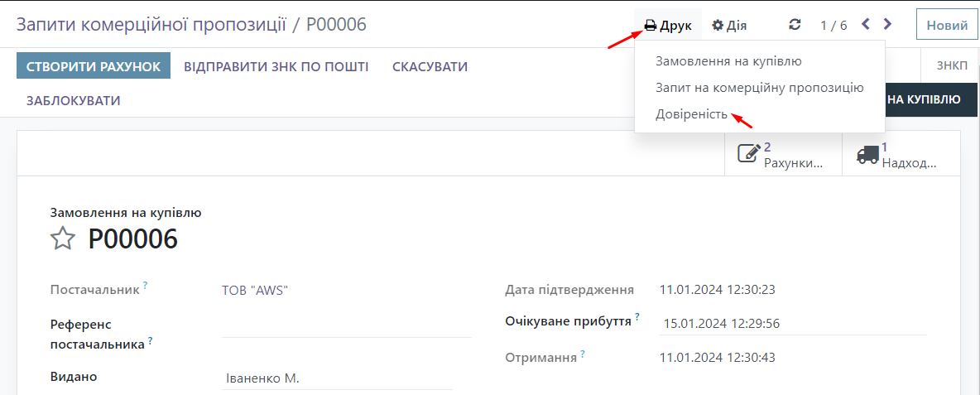The width and height of the screenshot is (980, 395).
Task: Go to previous record with left chevron
Action: [866, 24]
